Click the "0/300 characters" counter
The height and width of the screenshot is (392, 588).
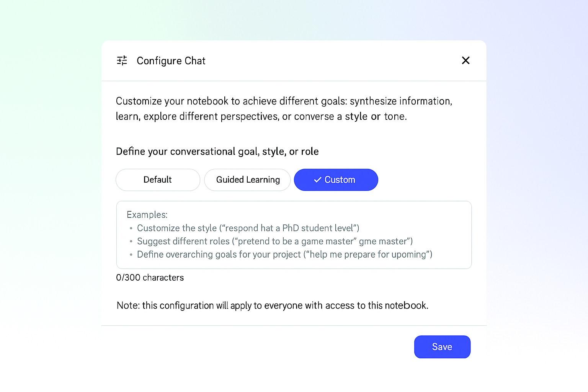point(150,278)
